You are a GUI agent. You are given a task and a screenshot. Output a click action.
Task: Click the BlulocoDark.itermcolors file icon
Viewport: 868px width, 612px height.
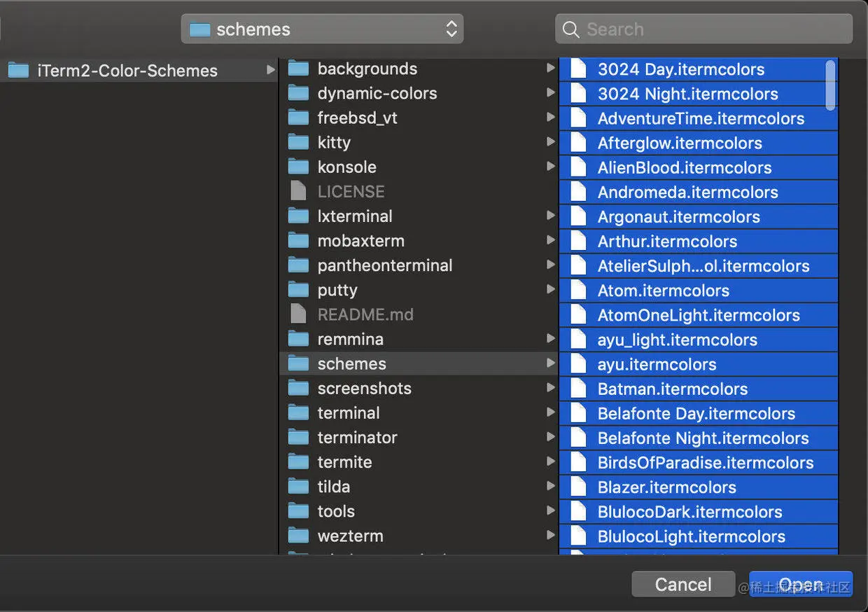(578, 512)
